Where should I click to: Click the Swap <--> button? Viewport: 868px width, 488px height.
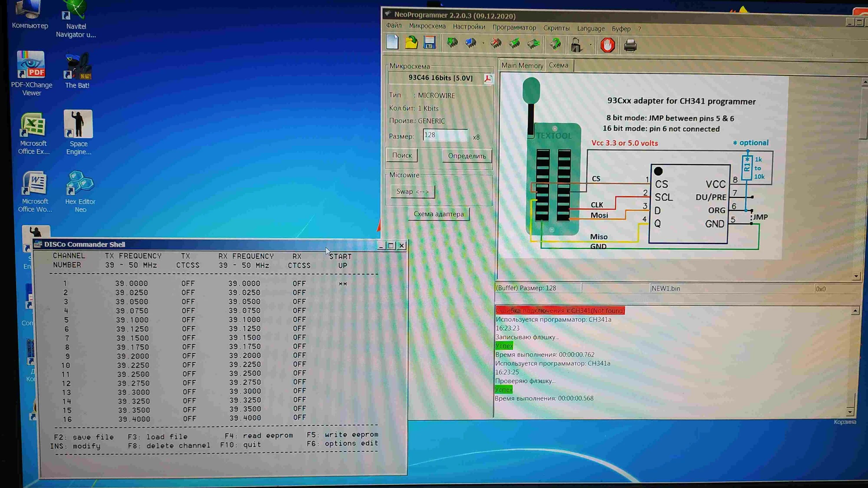[x=412, y=191]
